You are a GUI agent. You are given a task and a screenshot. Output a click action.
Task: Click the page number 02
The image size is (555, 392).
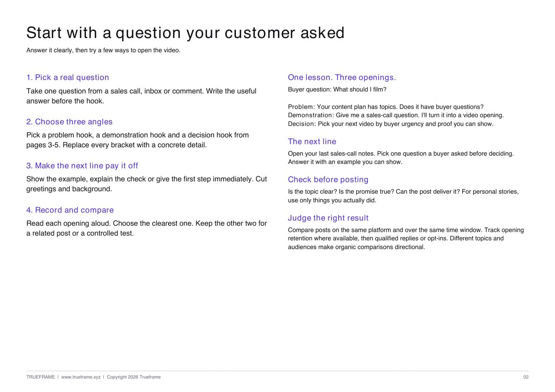click(x=526, y=377)
